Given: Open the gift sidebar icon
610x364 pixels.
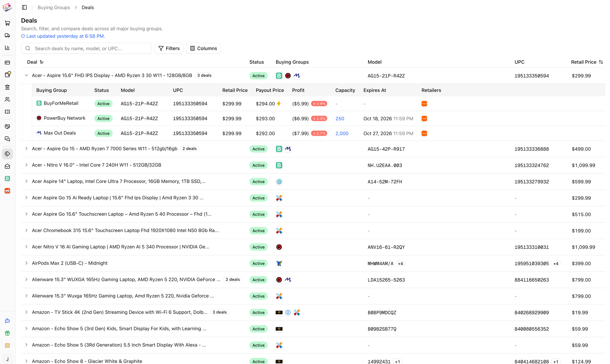Looking at the screenshot, I should click(7, 333).
